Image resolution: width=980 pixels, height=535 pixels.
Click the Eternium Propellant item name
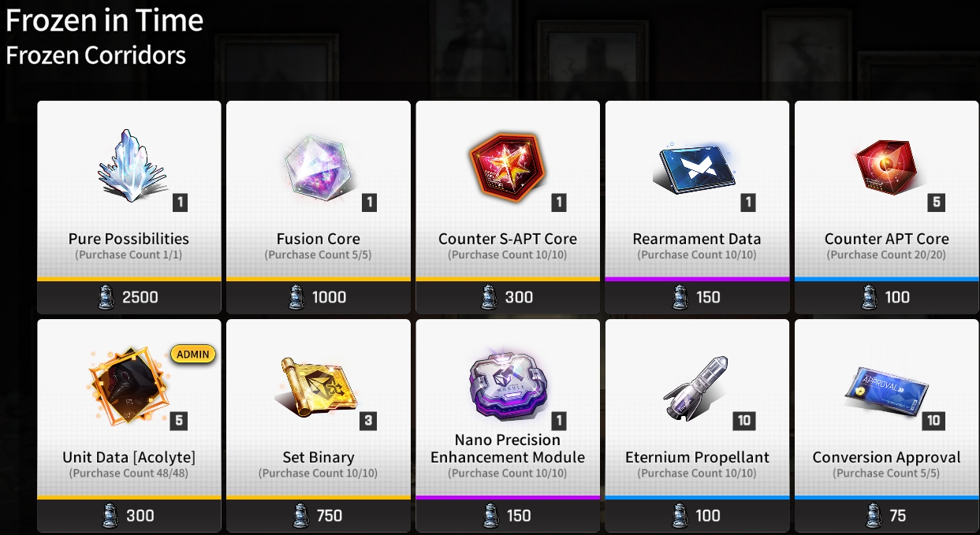(697, 457)
